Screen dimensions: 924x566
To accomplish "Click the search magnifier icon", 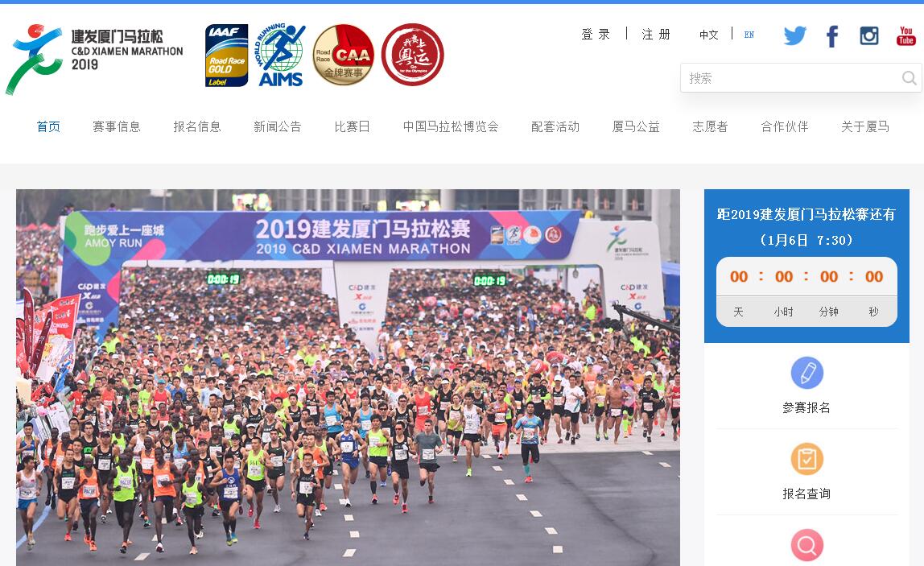I will click(x=910, y=78).
